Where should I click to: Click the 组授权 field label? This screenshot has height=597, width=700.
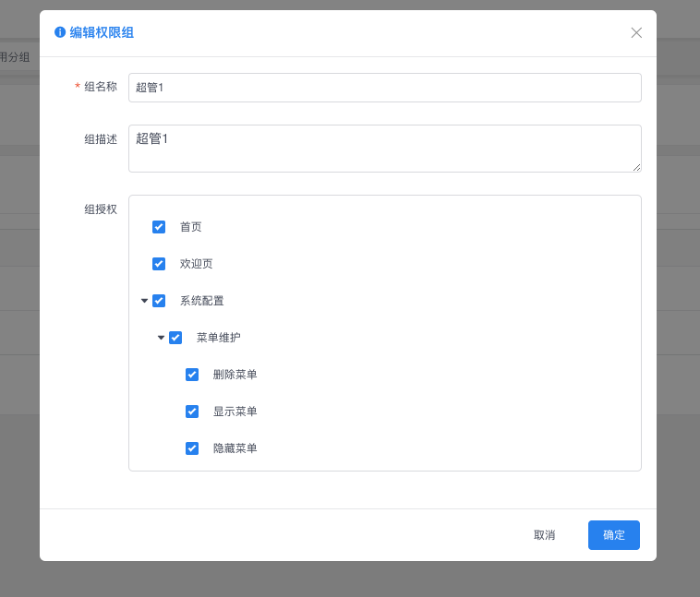tap(101, 209)
